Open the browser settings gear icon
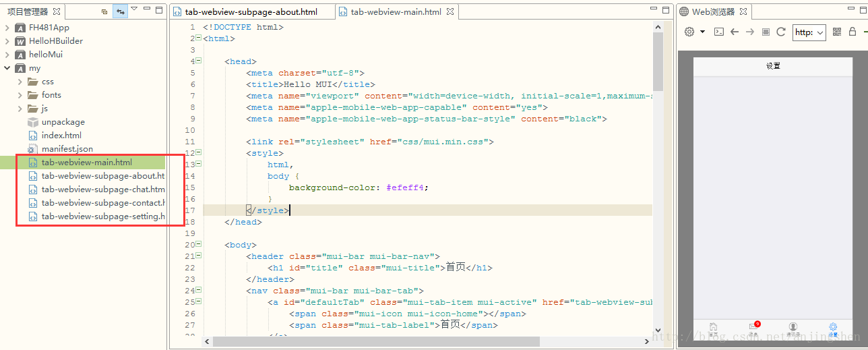The image size is (868, 350). pyautogui.click(x=689, y=32)
